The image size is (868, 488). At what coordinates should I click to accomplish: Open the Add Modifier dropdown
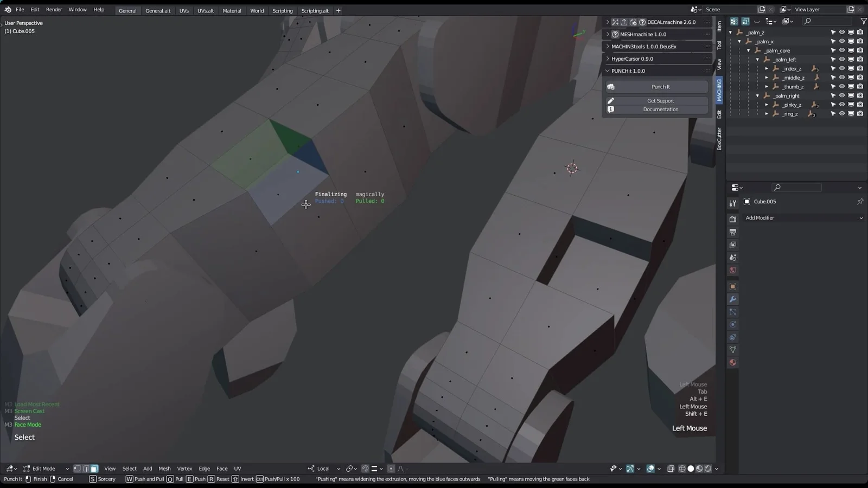click(803, 217)
